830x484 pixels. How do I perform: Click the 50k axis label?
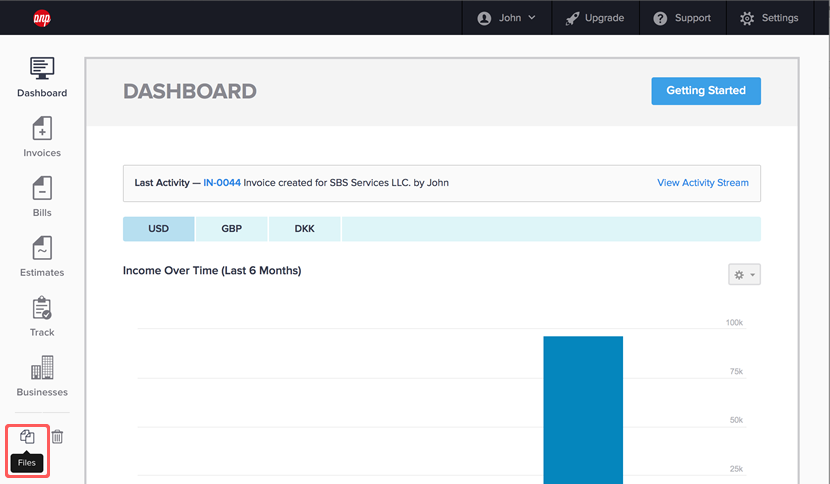click(736, 420)
